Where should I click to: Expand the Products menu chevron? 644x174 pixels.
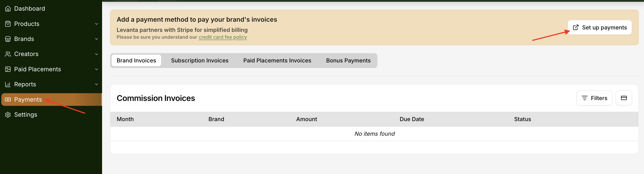click(x=97, y=24)
